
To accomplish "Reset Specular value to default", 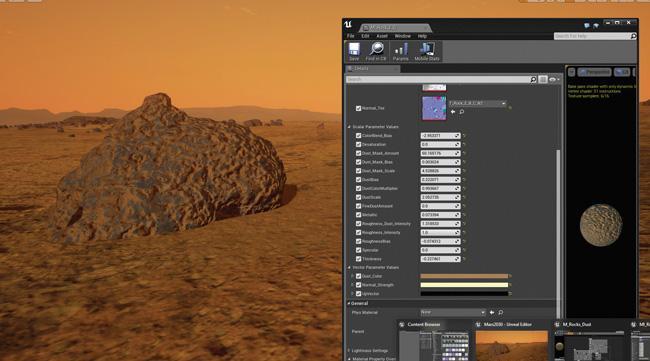I will [464, 250].
